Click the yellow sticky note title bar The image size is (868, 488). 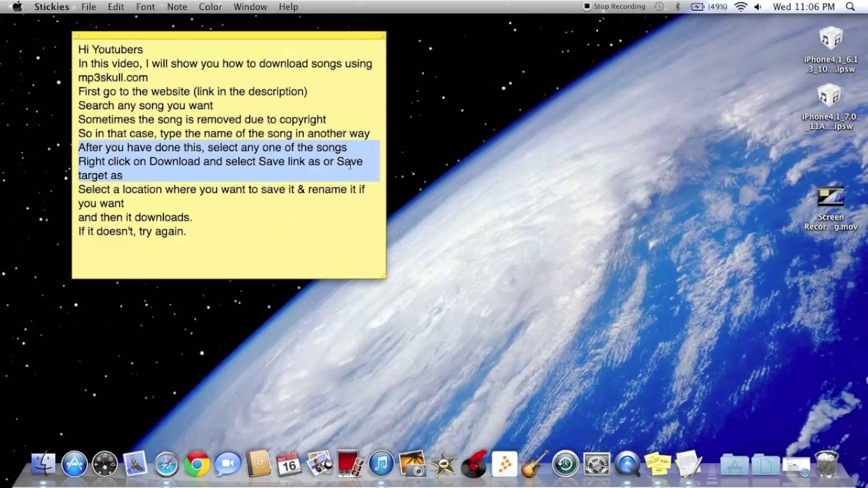[x=229, y=35]
